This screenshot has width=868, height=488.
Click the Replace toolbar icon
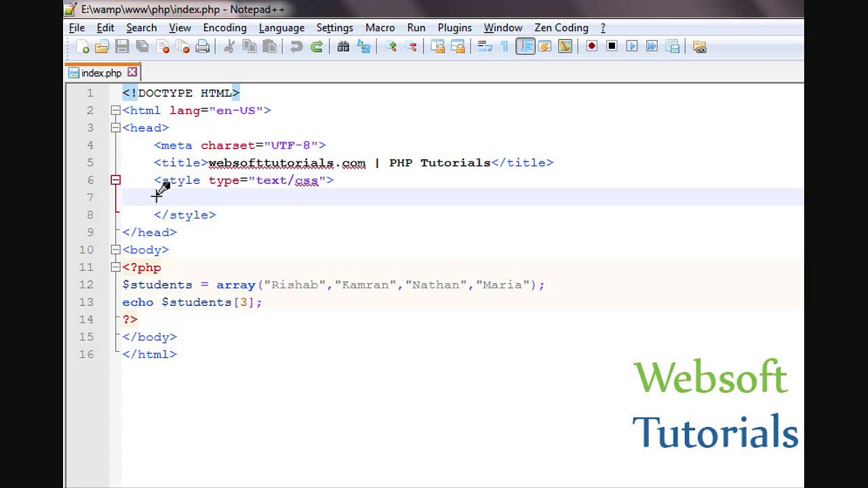pos(364,47)
